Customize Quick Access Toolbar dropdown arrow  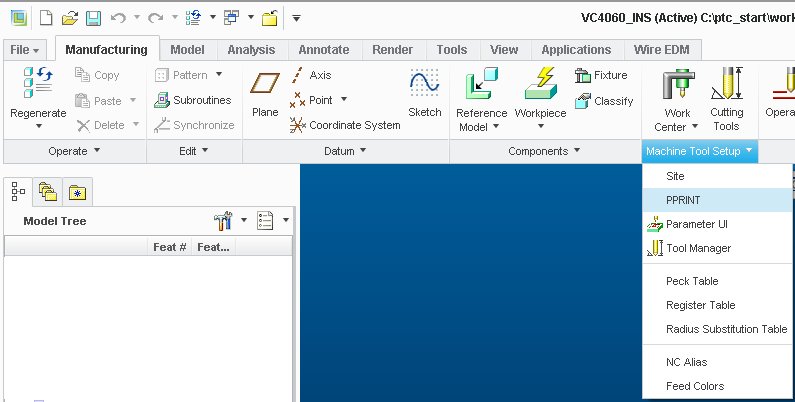click(x=297, y=19)
